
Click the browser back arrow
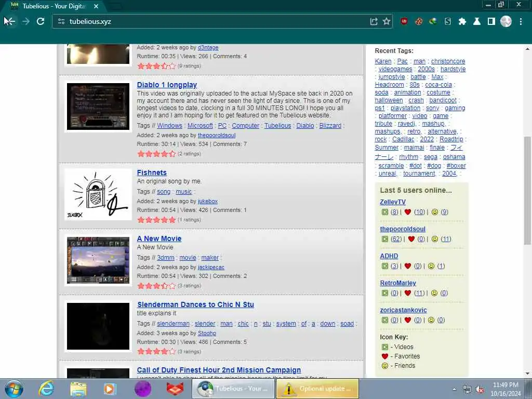pos(10,21)
